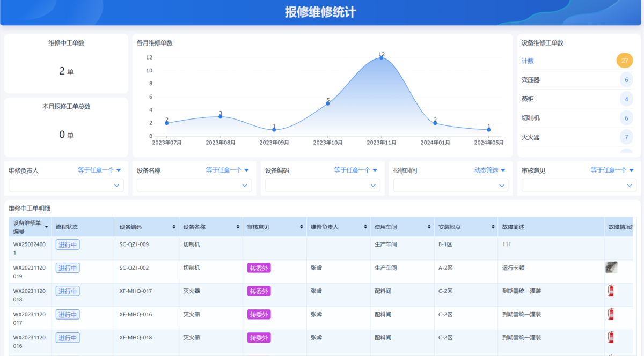Open fire extinguisher thumbnail in XF-MHQ-018 row
The width and height of the screenshot is (644, 356).
click(x=611, y=337)
